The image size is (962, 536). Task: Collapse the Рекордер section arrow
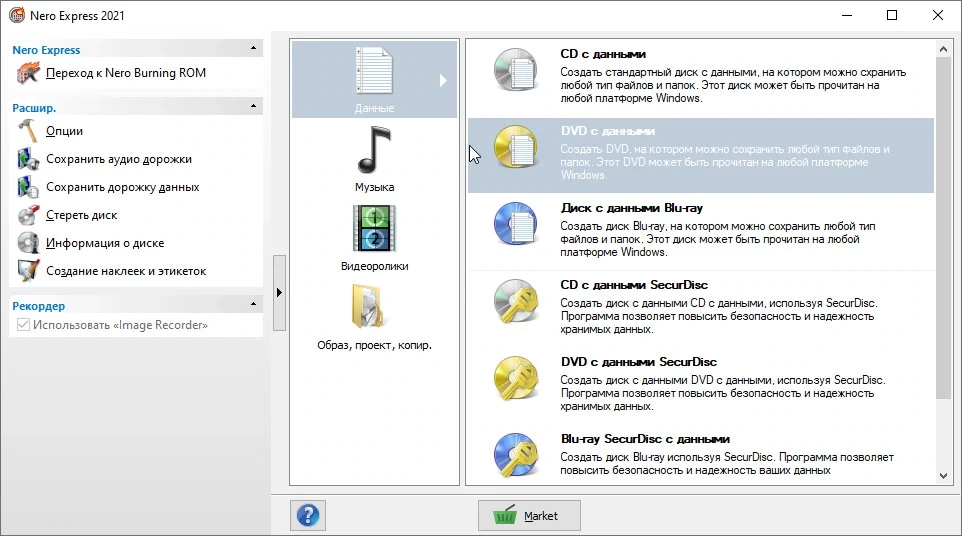(253, 304)
